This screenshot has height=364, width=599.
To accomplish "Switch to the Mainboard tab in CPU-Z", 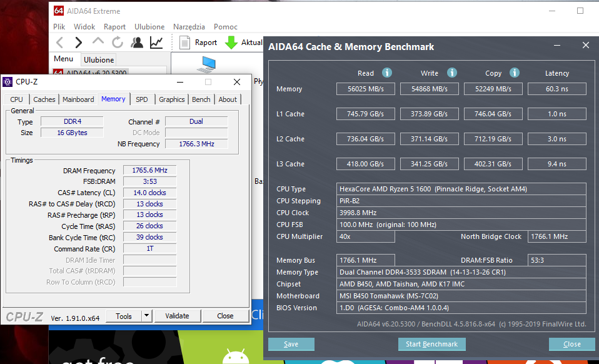I will tap(78, 99).
